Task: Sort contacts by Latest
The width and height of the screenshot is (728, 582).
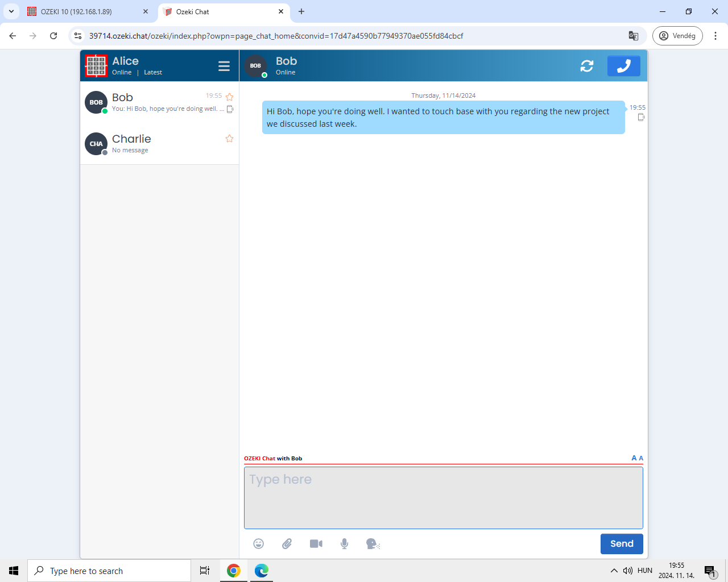Action: pos(153,72)
